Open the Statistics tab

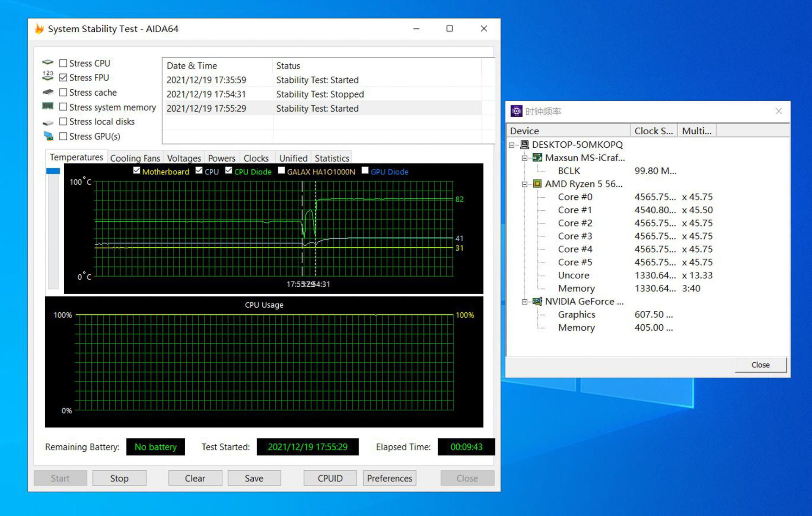331,157
